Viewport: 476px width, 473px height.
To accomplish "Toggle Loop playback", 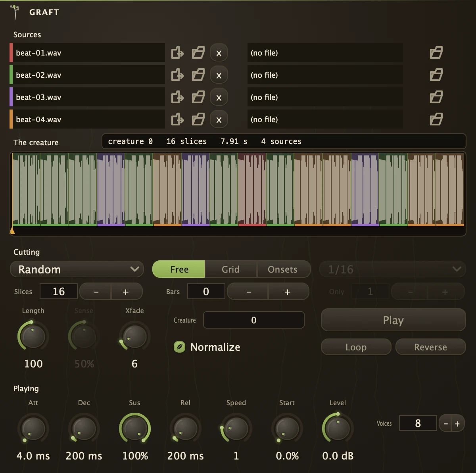I will [x=356, y=347].
